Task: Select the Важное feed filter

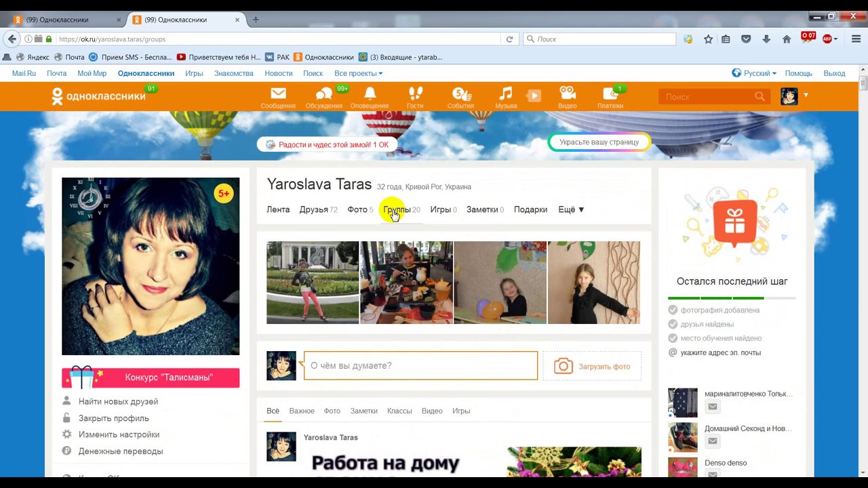Action: [x=302, y=411]
